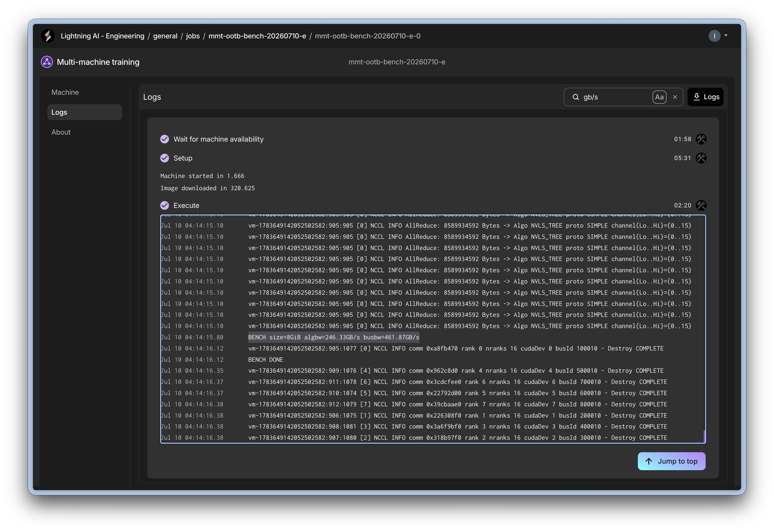Image resolution: width=774 pixels, height=532 pixels.
Task: Click 'Machine started in 1.666' text
Action: click(x=202, y=176)
